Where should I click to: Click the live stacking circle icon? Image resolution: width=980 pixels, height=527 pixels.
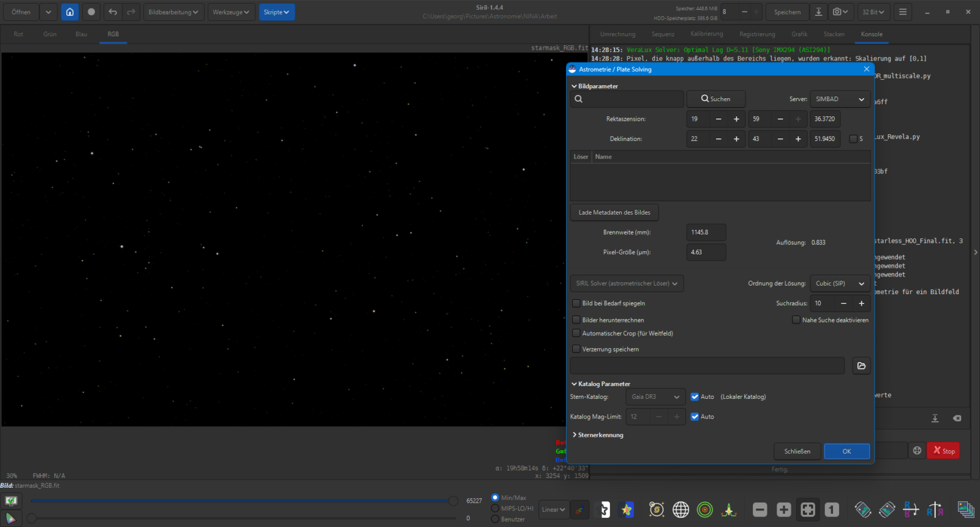pyautogui.click(x=91, y=12)
